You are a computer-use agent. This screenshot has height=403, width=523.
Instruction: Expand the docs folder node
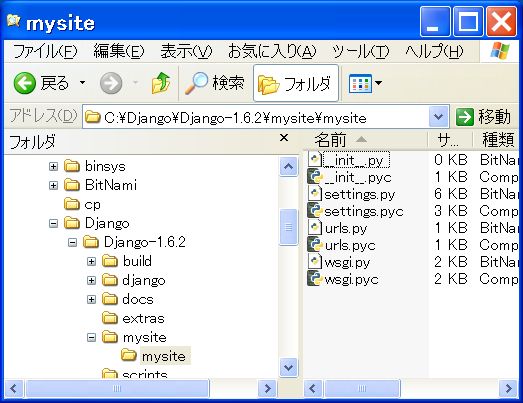(91, 299)
